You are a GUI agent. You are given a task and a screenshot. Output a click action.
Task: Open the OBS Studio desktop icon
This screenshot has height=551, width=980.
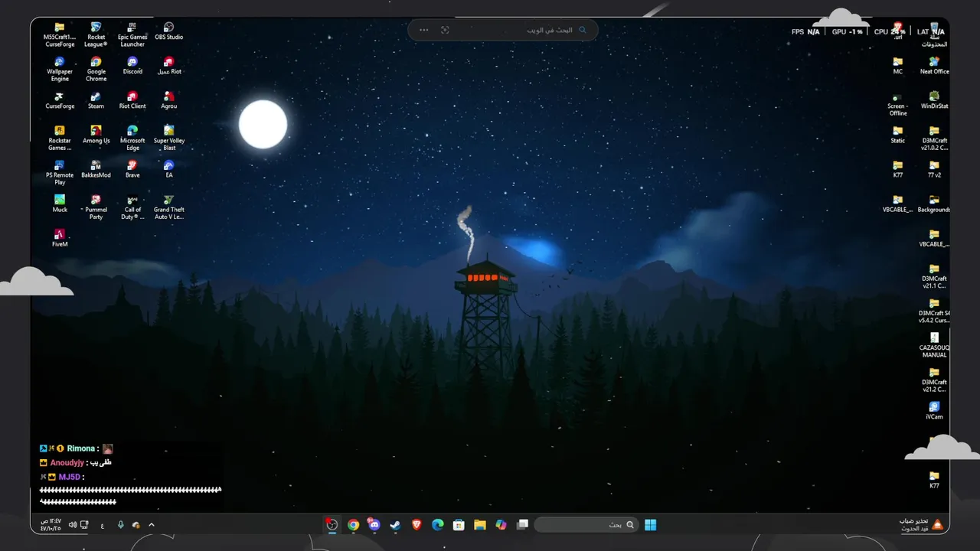click(x=169, y=31)
